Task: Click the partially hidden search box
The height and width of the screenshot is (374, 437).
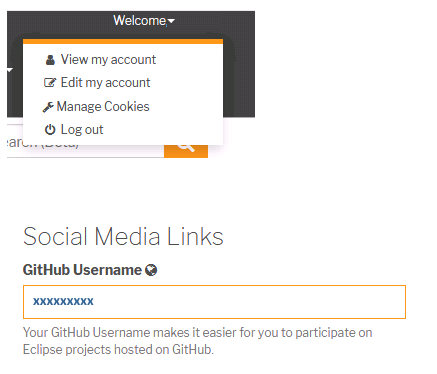Action: (x=85, y=151)
